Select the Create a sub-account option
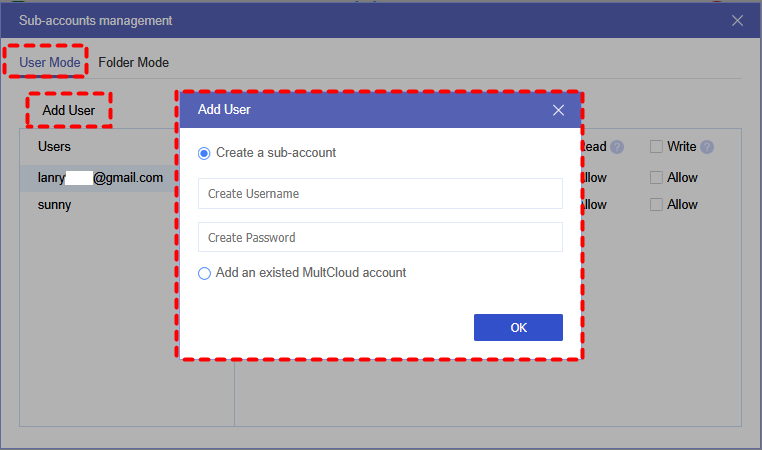The image size is (762, 450). coord(205,153)
